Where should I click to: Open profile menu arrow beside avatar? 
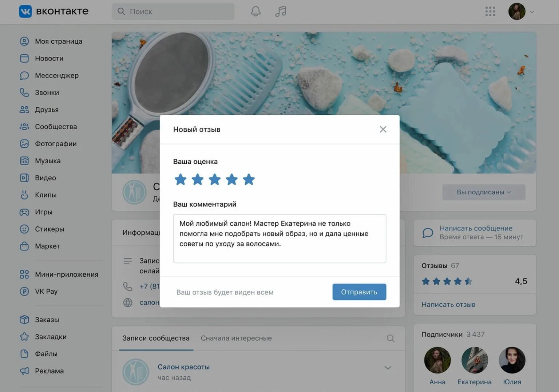[532, 12]
